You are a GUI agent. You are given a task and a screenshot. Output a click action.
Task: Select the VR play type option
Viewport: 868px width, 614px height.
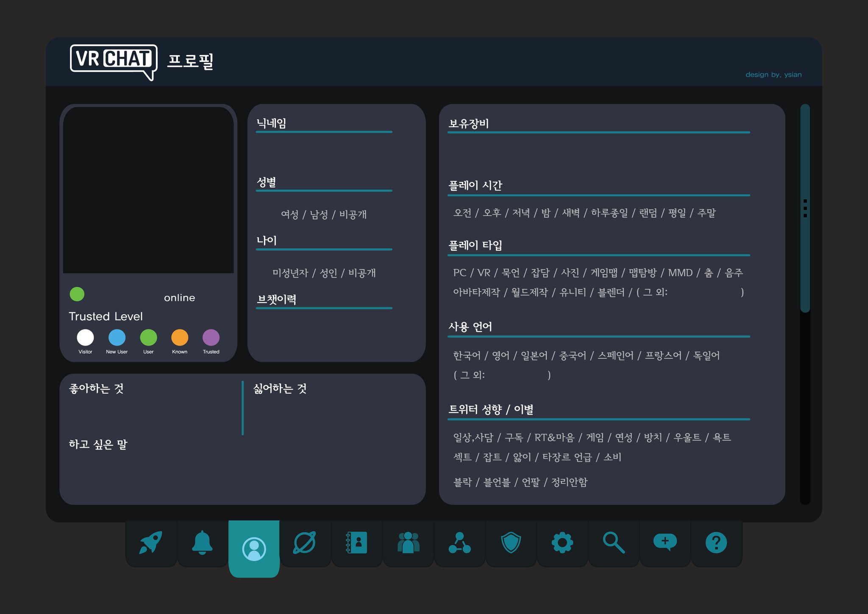point(485,273)
